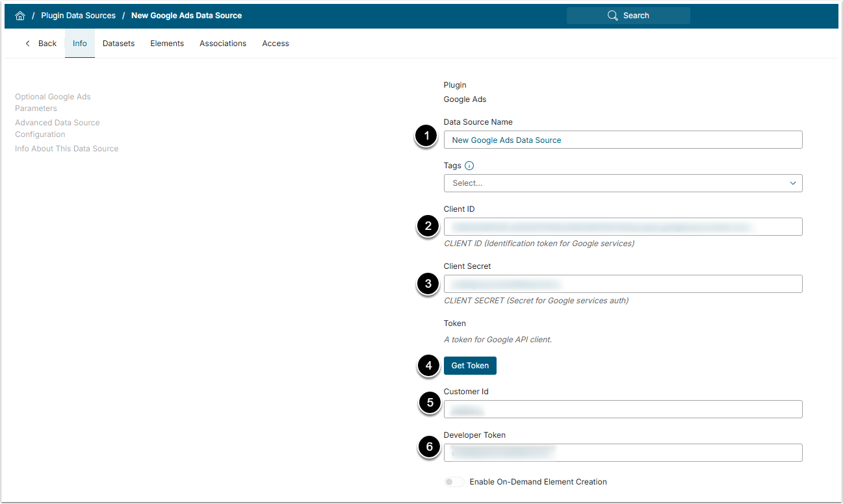Open Info About This Data Source section
Image resolution: width=843 pixels, height=504 pixels.
tap(66, 149)
